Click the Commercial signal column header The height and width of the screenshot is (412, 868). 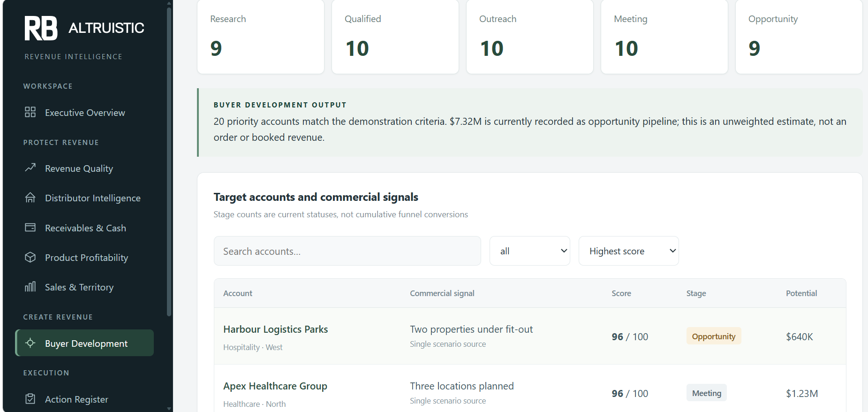pyautogui.click(x=442, y=293)
